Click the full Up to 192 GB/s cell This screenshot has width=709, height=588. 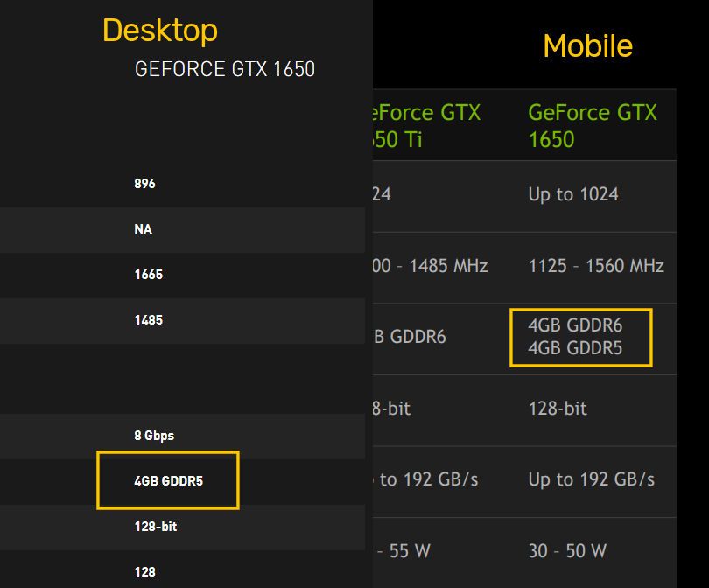(592, 479)
